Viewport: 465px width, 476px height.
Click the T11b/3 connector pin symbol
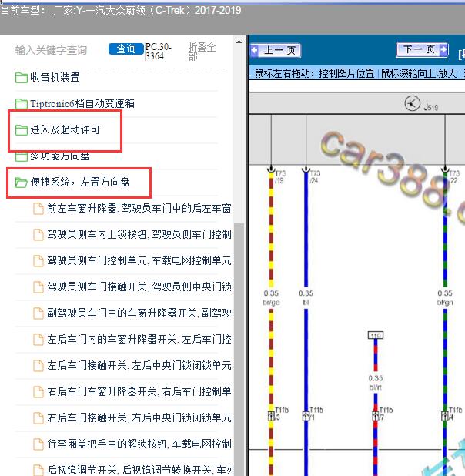(271, 416)
